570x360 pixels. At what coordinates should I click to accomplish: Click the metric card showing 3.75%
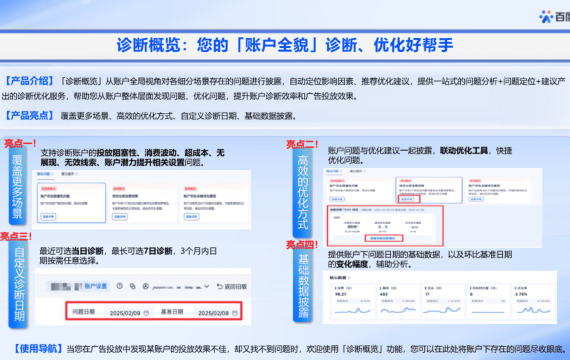tap(534, 301)
